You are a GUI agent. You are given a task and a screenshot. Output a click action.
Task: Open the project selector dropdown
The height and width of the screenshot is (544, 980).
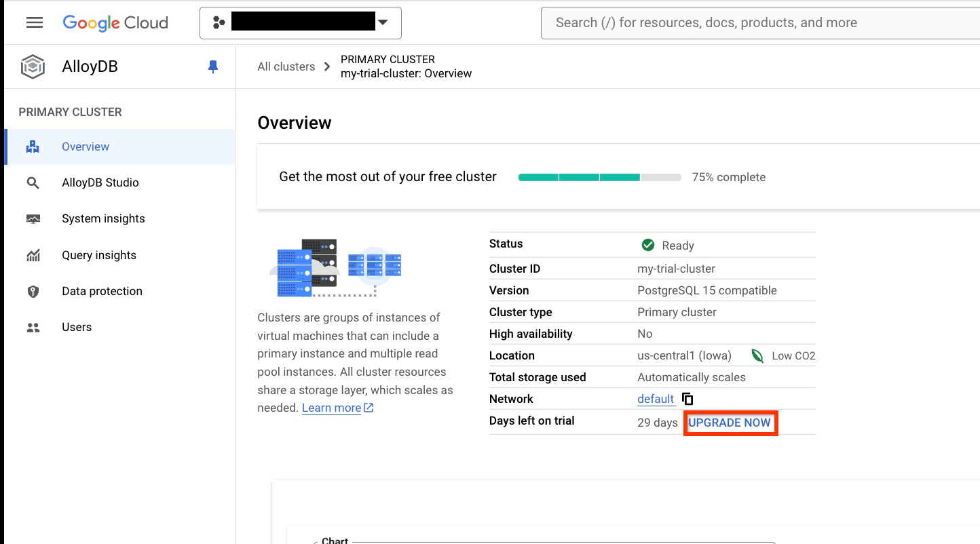pos(382,22)
